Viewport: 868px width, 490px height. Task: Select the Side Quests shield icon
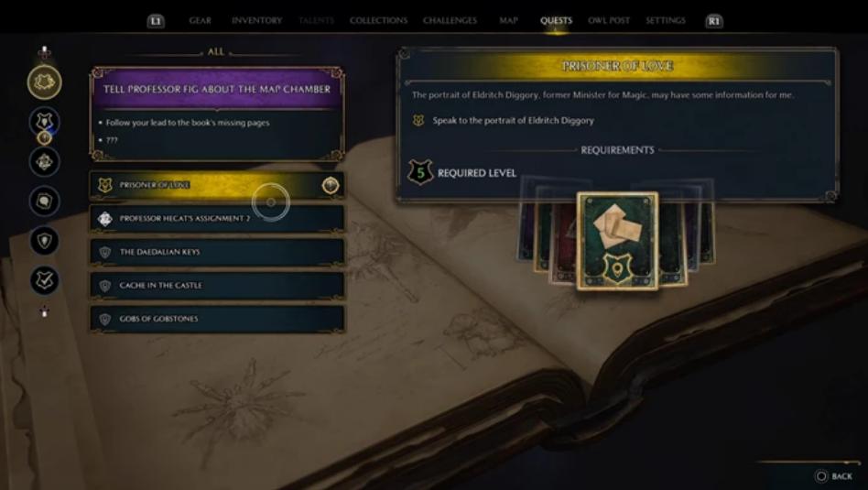[44, 241]
